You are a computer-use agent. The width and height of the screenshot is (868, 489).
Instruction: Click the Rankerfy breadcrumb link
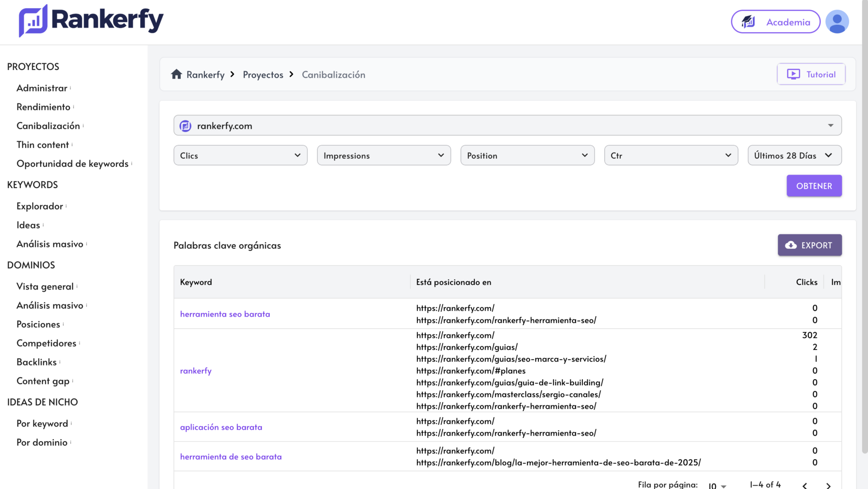coord(205,75)
